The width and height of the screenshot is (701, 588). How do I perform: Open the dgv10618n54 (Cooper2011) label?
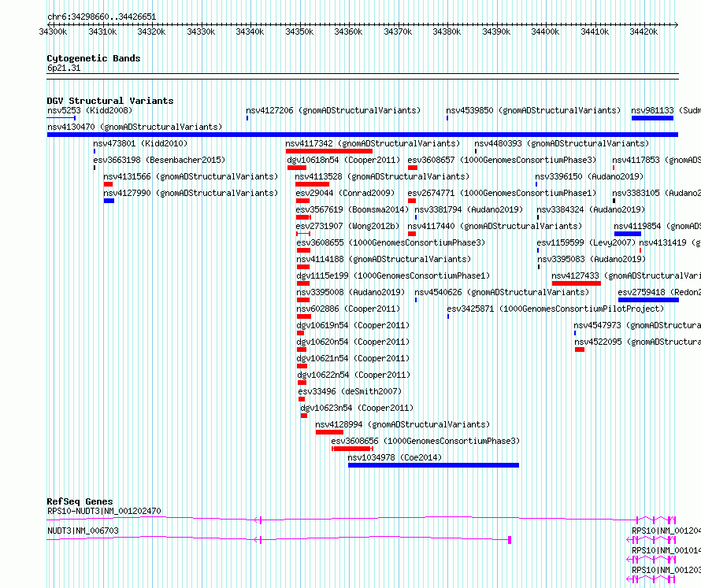(343, 160)
